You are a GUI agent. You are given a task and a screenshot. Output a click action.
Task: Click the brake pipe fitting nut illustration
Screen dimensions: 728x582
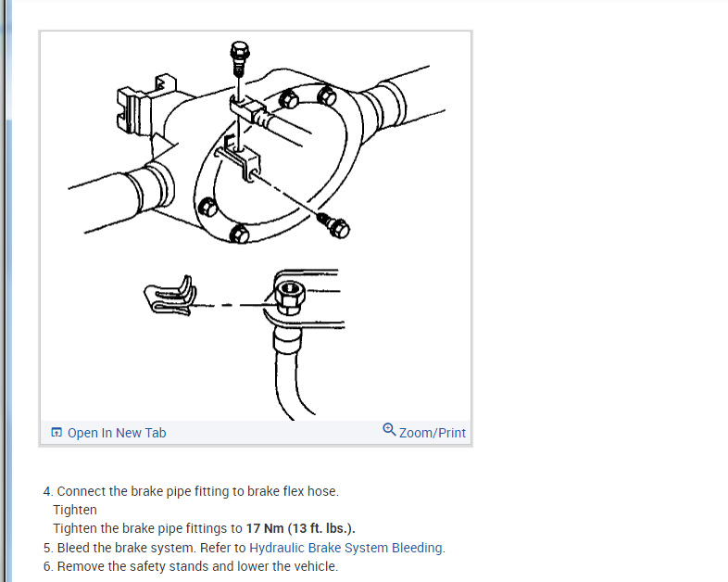290,298
